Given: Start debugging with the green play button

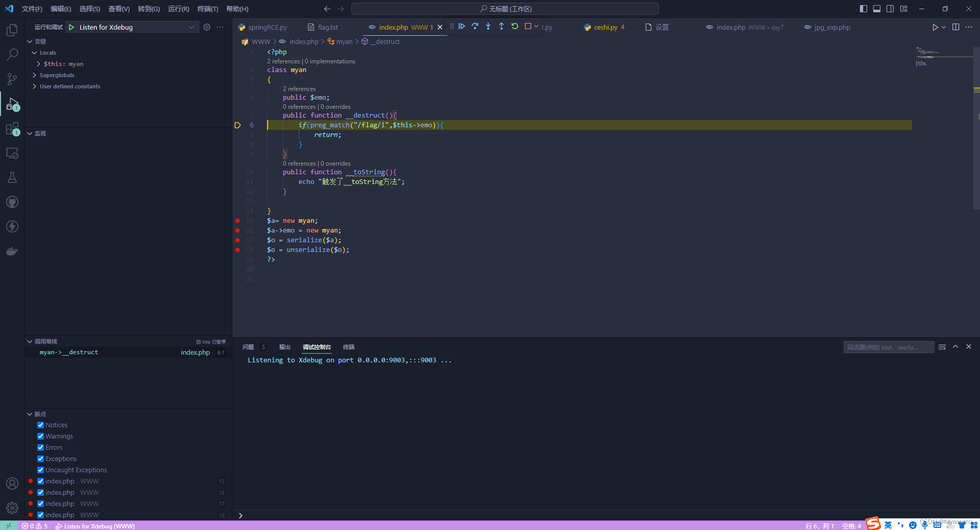Looking at the screenshot, I should [71, 27].
